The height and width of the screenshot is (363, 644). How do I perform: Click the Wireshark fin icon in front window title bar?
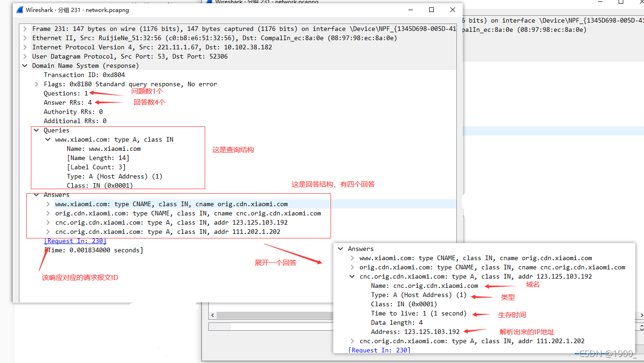(x=20, y=10)
